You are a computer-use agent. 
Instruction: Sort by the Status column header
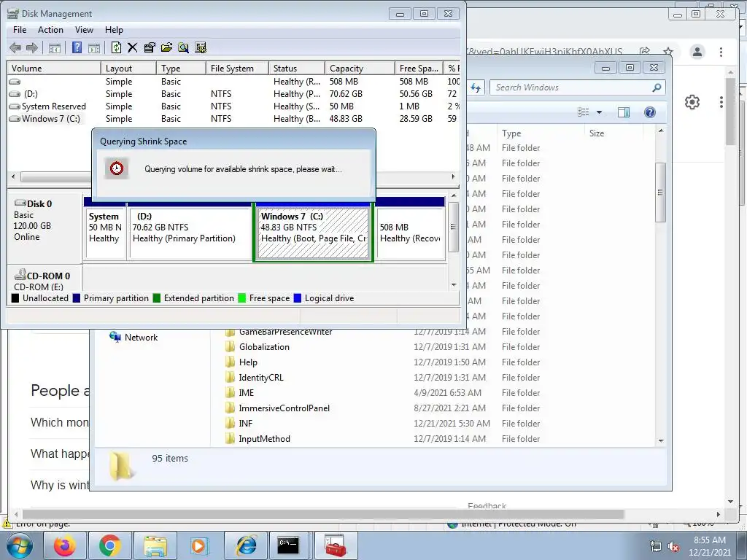[296, 68]
